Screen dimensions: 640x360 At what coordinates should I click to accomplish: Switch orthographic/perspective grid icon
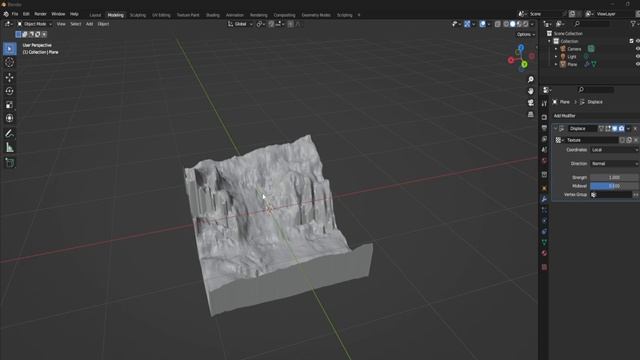(x=531, y=114)
